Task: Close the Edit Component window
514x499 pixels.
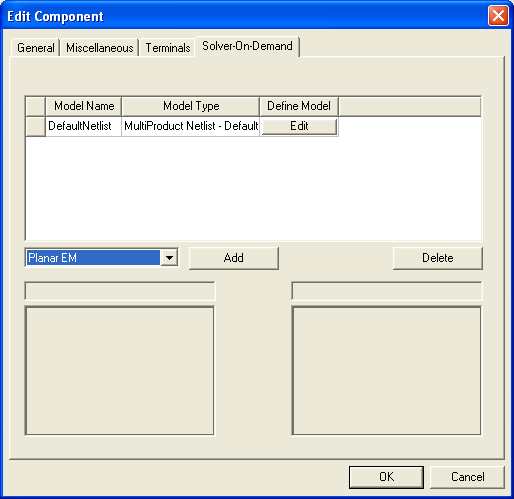Action: 498,16
